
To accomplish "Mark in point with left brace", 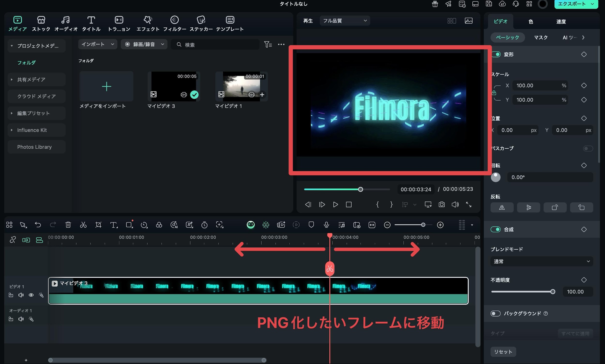I will (378, 204).
